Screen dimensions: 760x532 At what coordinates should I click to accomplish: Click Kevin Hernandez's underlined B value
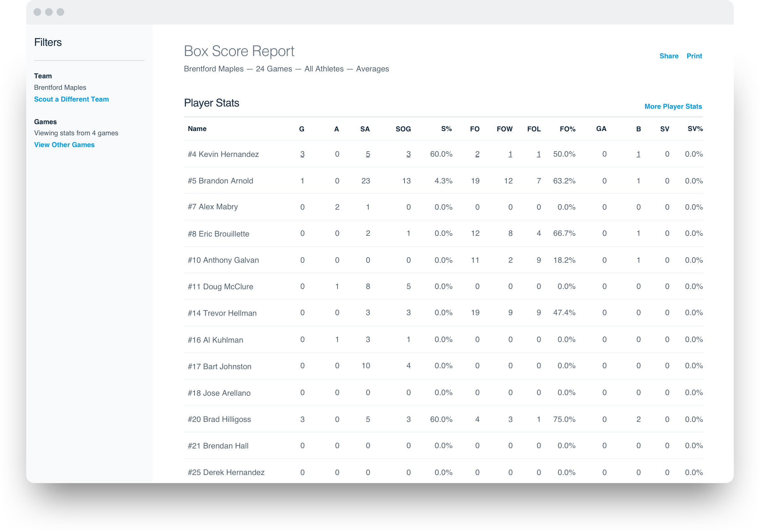click(x=638, y=154)
